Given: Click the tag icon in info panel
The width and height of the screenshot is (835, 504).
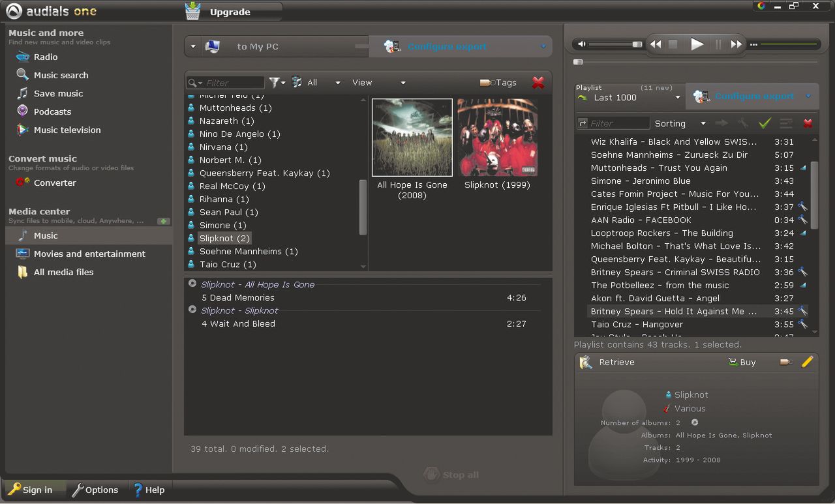Looking at the screenshot, I should click(787, 362).
